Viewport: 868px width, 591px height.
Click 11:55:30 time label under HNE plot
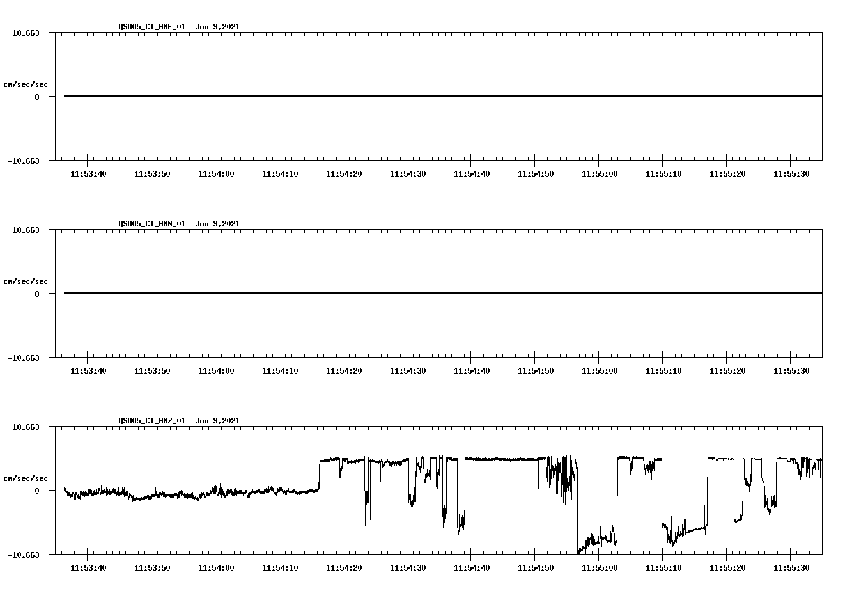point(791,173)
